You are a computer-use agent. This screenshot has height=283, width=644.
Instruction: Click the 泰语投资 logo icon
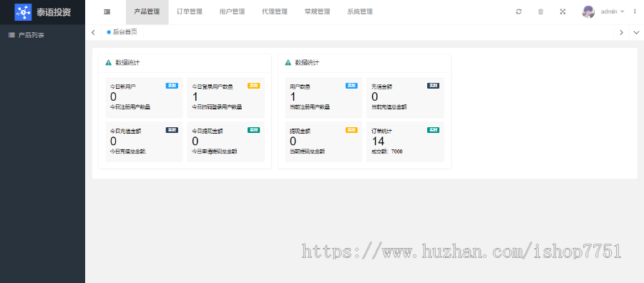pos(23,12)
